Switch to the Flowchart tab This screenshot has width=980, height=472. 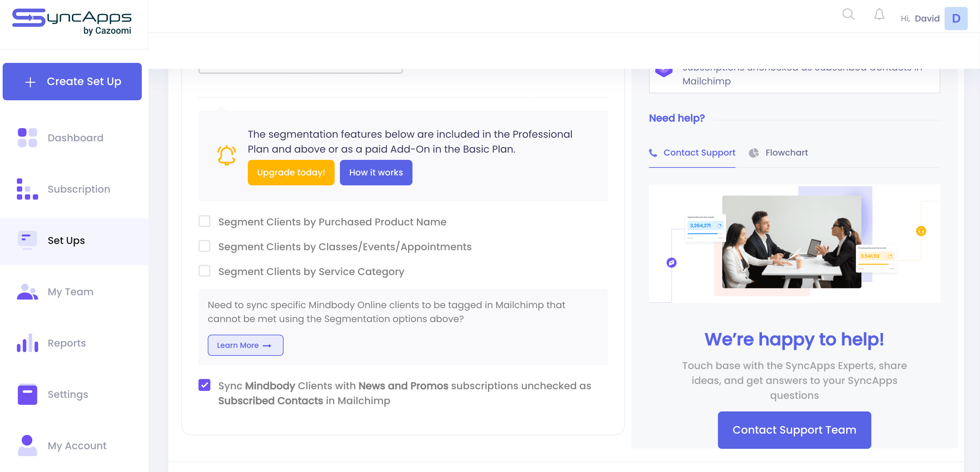click(x=778, y=153)
